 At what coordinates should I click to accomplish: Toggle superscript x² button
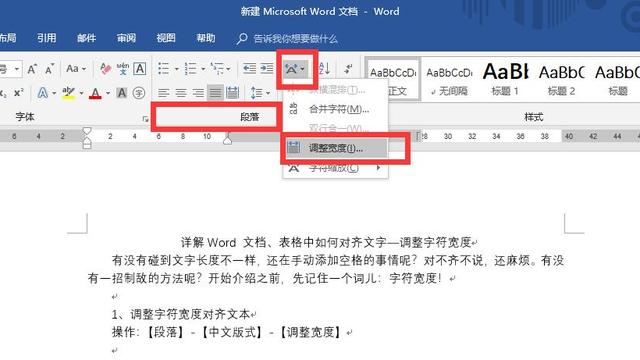tap(18, 93)
